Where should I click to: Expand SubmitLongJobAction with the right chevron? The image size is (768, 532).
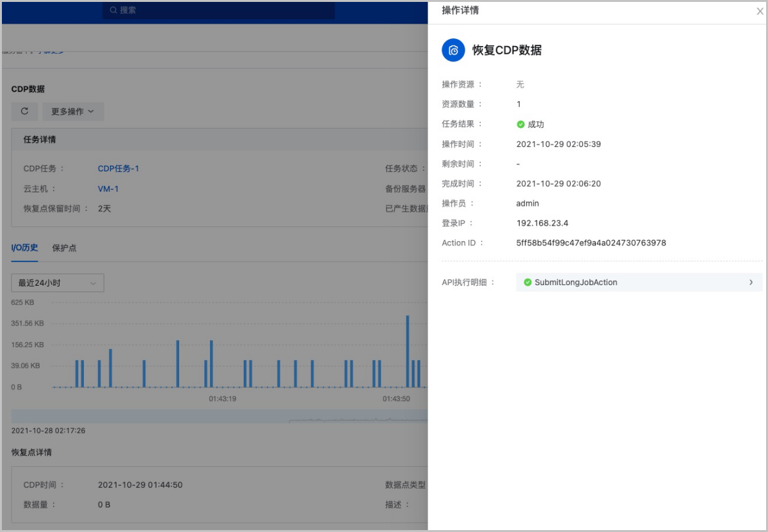[751, 282]
